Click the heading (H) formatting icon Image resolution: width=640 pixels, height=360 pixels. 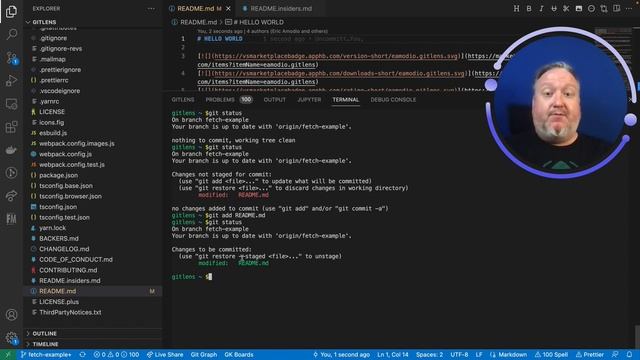click(x=516, y=8)
